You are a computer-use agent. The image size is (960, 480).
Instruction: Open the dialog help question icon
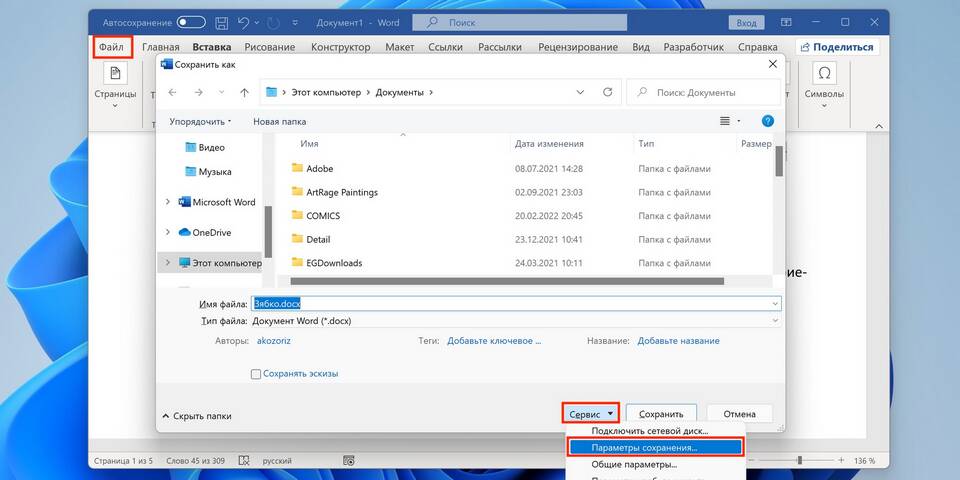tap(768, 121)
